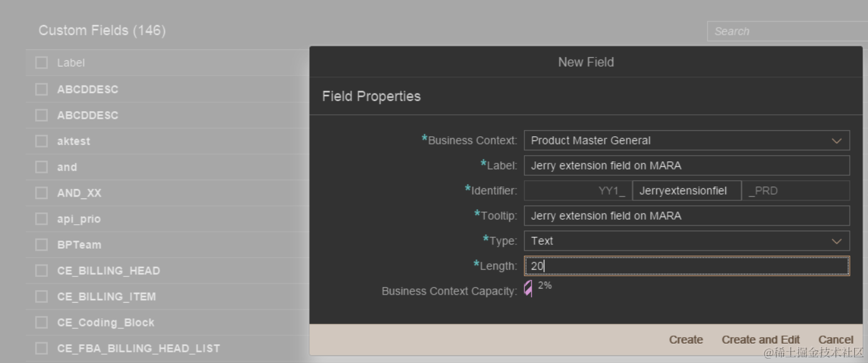Click the Identifier field containing Jerryextensionfiel

tap(686, 191)
